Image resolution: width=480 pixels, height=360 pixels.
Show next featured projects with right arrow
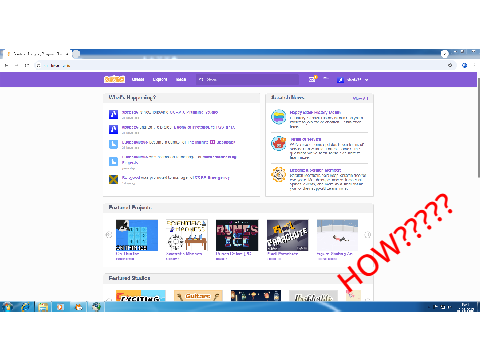[x=368, y=235]
